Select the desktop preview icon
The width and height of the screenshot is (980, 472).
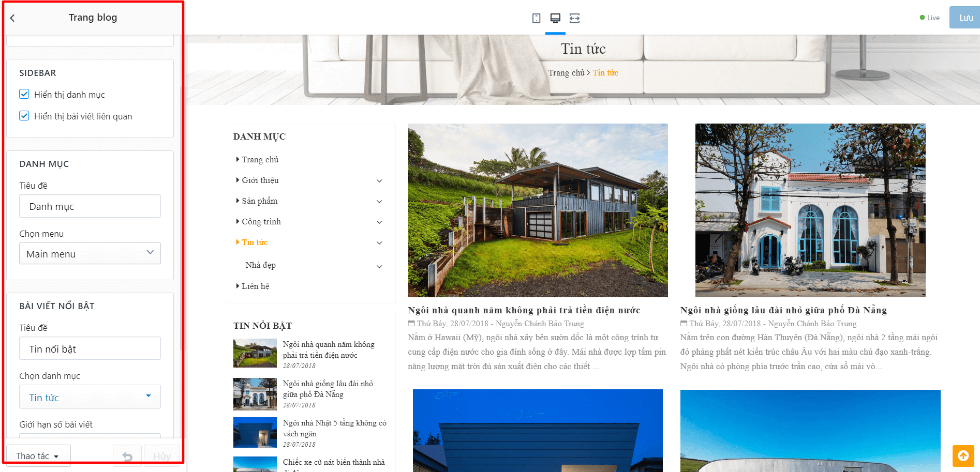(x=555, y=19)
